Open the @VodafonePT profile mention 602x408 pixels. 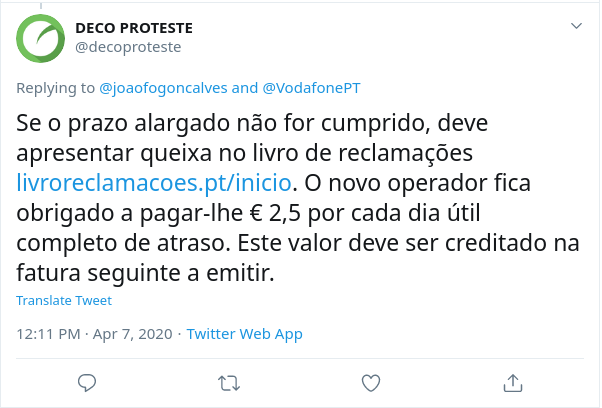311,88
